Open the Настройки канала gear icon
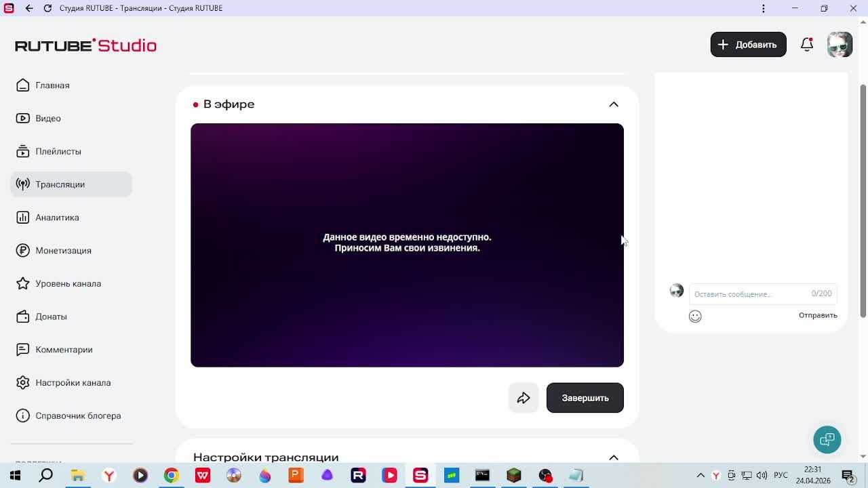 click(23, 383)
